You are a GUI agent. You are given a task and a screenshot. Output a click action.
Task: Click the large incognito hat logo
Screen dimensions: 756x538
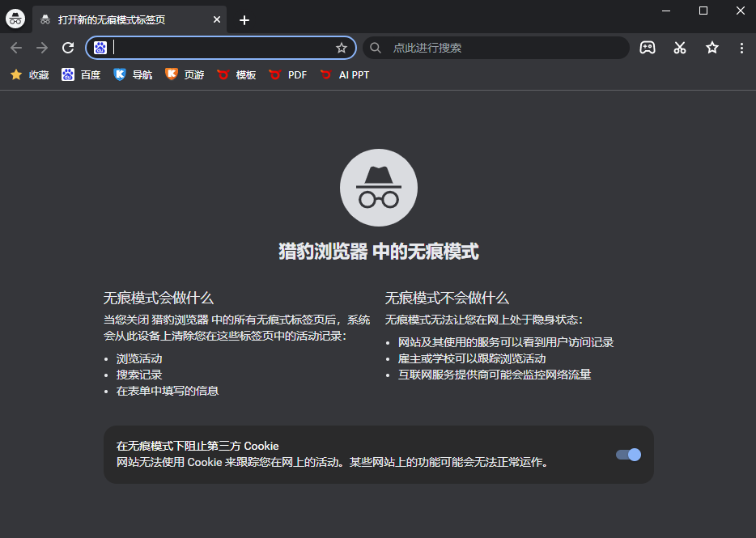point(379,188)
